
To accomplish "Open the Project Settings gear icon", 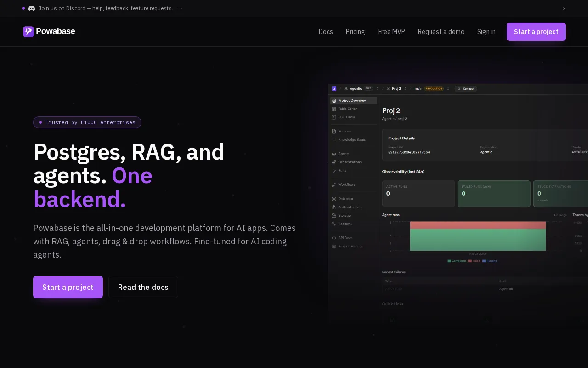I will [334, 246].
